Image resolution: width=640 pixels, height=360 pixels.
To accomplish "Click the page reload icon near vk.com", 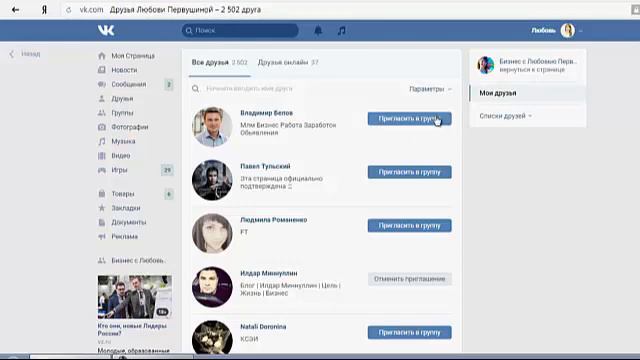I will click(69, 10).
